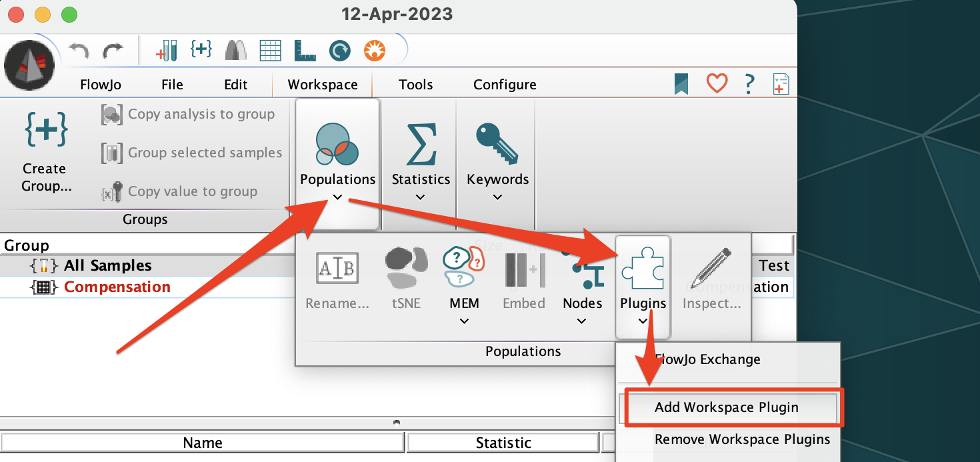Click the add samples tube icon
Screen dimensions: 980x462
(x=166, y=50)
